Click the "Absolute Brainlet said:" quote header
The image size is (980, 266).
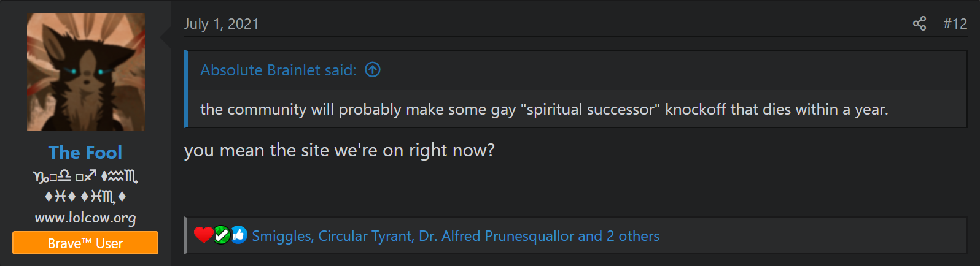278,70
